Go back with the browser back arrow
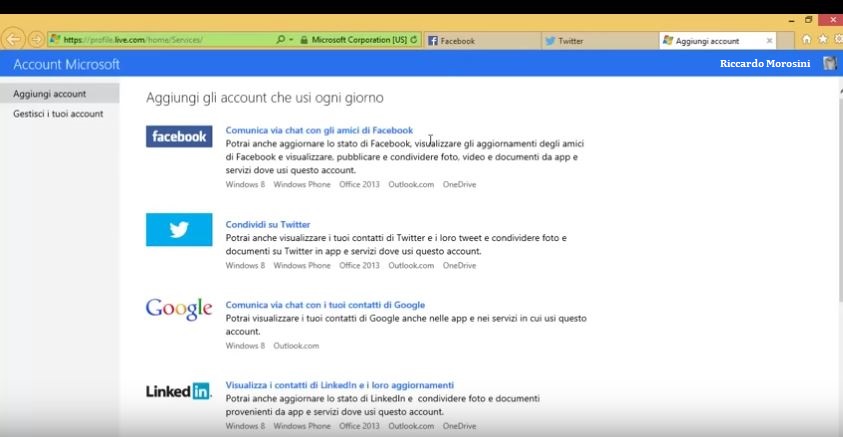Screen dimensions: 843x437 [x=13, y=39]
